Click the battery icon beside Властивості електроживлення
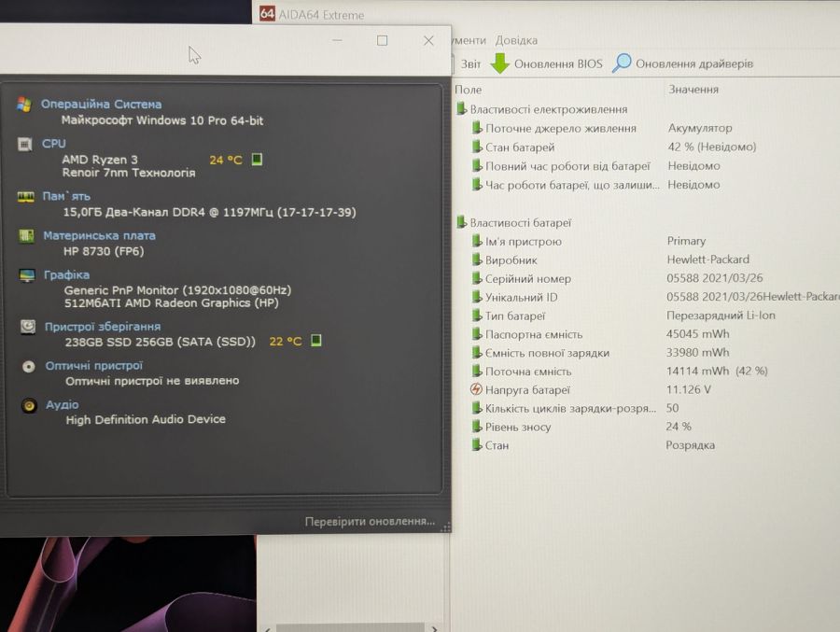The image size is (840, 632). tap(461, 109)
